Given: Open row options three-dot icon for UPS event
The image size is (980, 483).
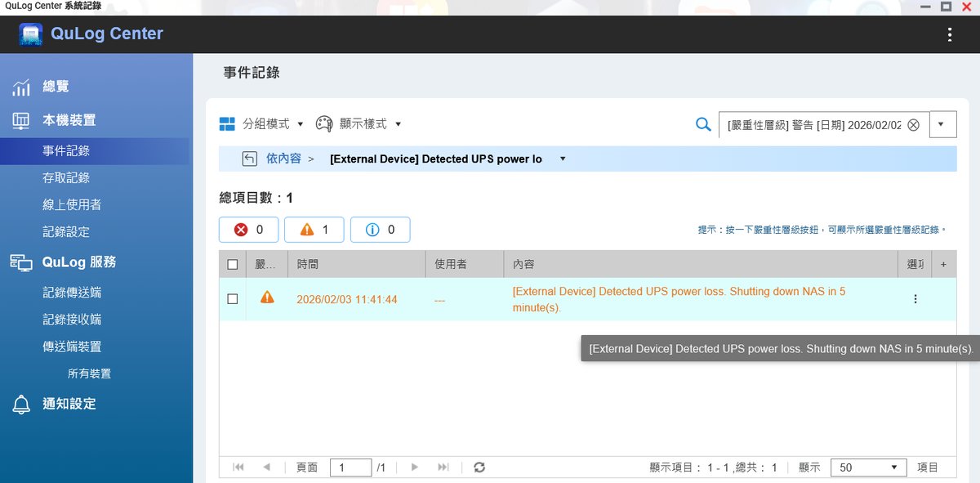Looking at the screenshot, I should click(915, 299).
